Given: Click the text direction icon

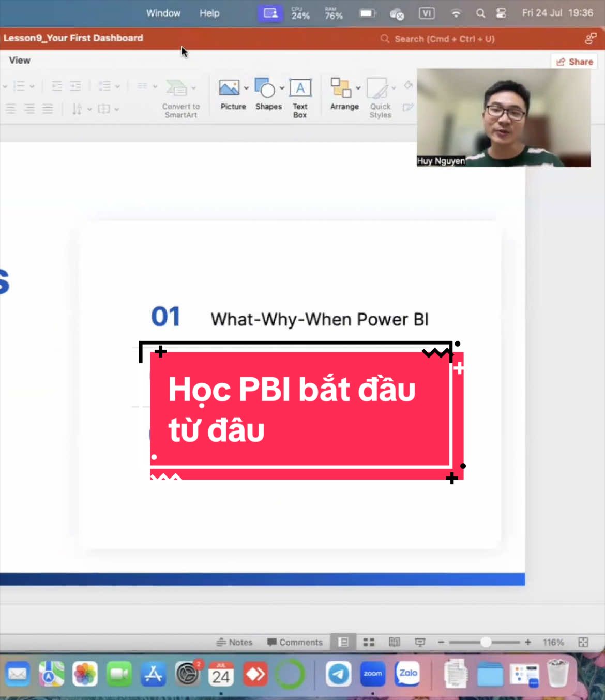Looking at the screenshot, I should pyautogui.click(x=77, y=109).
